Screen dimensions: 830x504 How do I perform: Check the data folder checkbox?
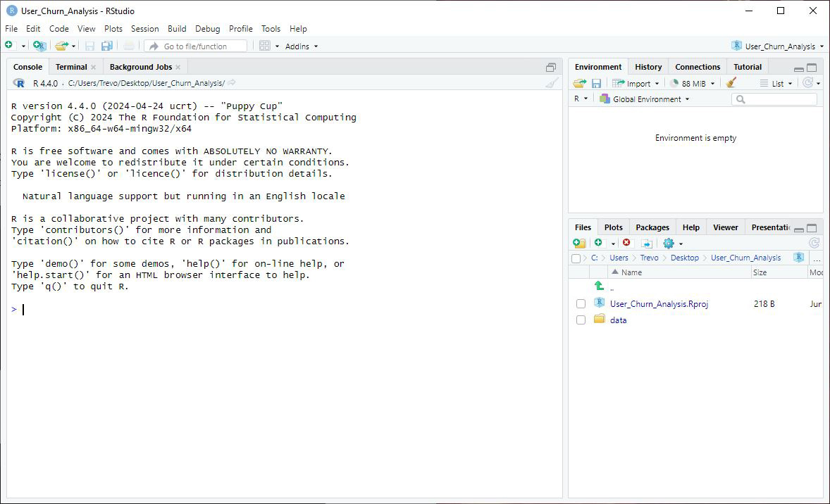[581, 320]
